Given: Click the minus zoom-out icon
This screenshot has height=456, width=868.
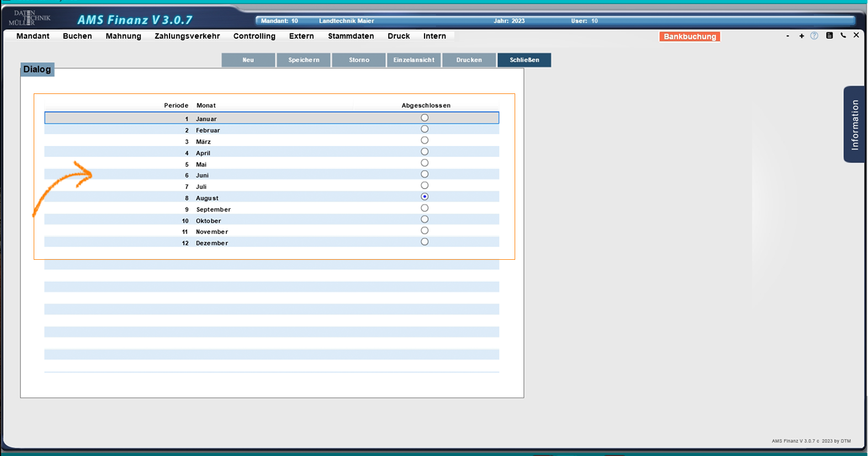Looking at the screenshot, I should pos(787,36).
